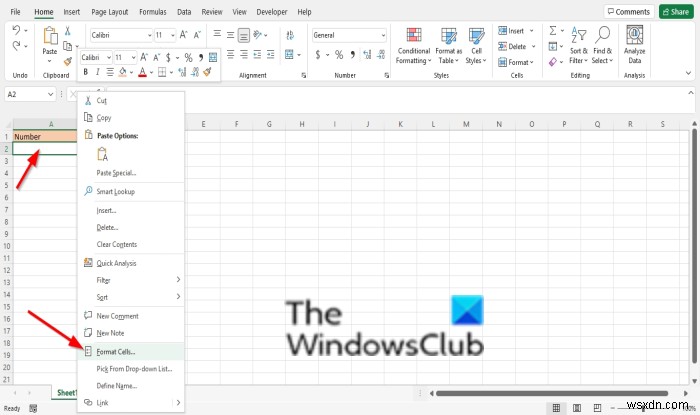Choose Quick Analysis in context menu
Image resolution: width=700 pixels, height=415 pixels.
click(131, 263)
